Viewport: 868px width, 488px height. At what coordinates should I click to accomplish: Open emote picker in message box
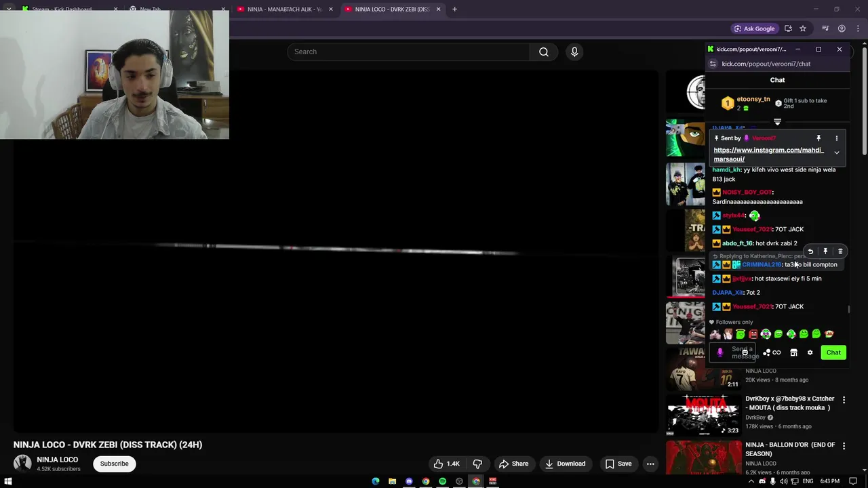click(x=745, y=352)
